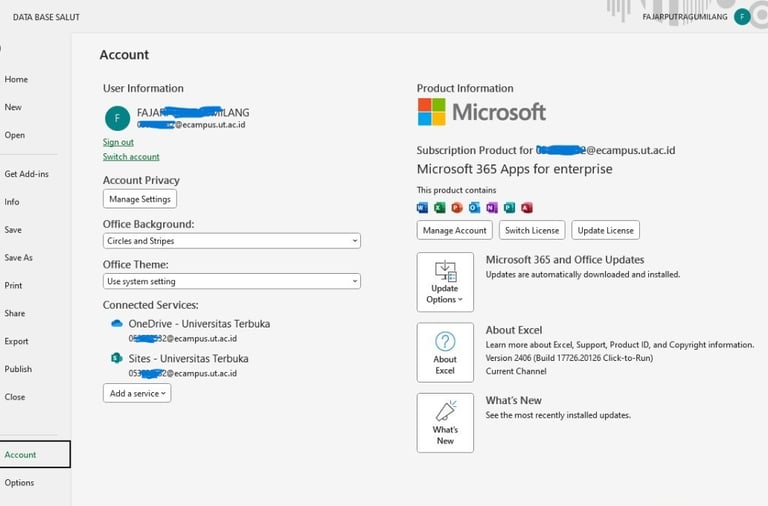Select the Account tab
The height and width of the screenshot is (506, 768).
(35, 454)
